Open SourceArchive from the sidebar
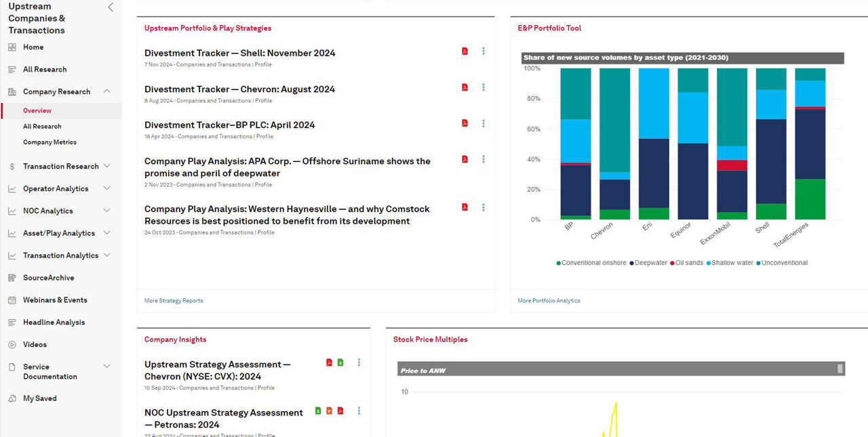 pos(48,278)
